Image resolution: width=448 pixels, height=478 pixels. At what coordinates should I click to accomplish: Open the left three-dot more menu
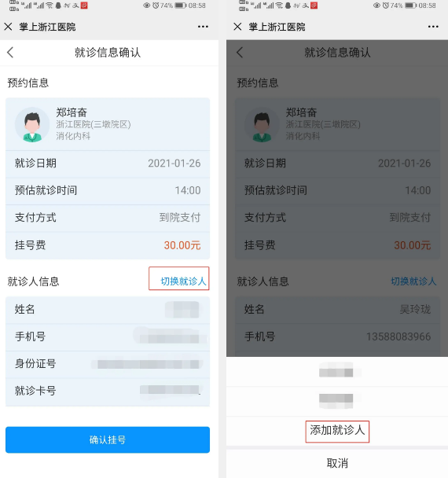(x=203, y=27)
